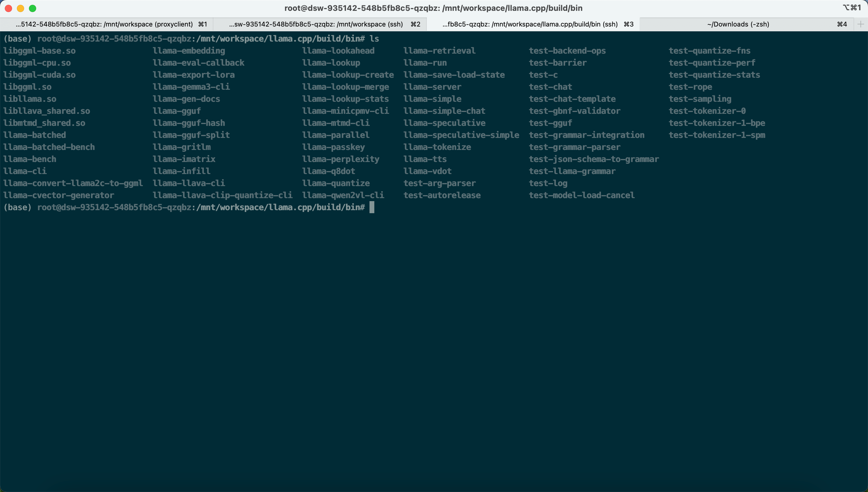Click the terminal cursor at the prompt
868x492 pixels.
pos(372,207)
